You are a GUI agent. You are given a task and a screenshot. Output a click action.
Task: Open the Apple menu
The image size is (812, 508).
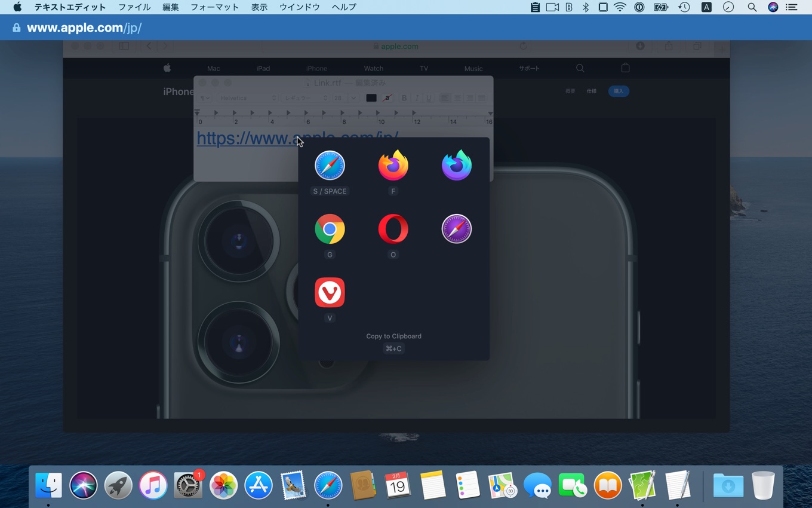tap(17, 7)
